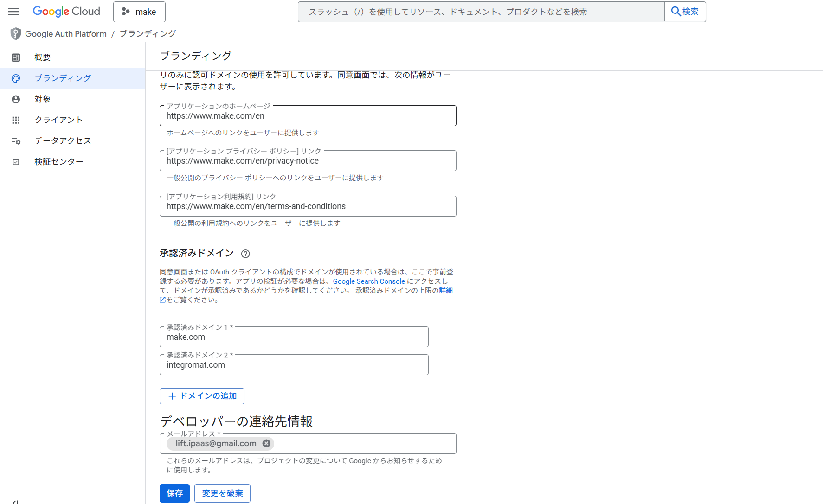Edit the terms-and-conditions link field
Image resolution: width=823 pixels, height=504 pixels.
(308, 206)
